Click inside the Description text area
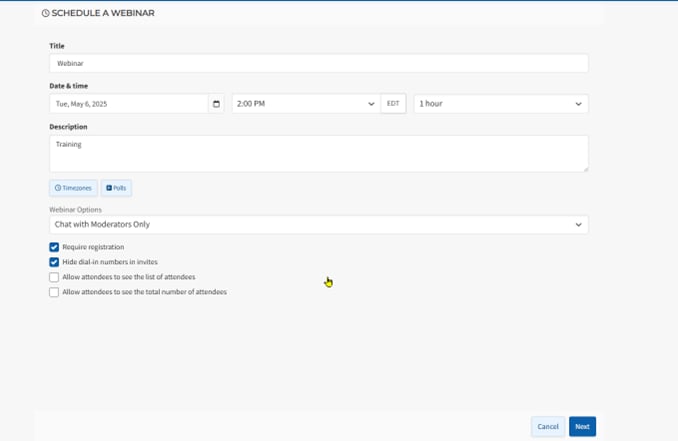 pyautogui.click(x=318, y=153)
